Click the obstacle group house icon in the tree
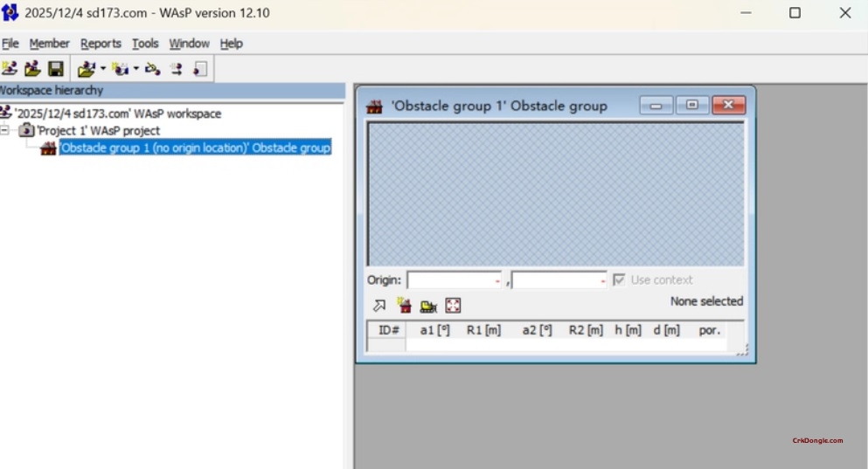868x469 pixels. [48, 148]
